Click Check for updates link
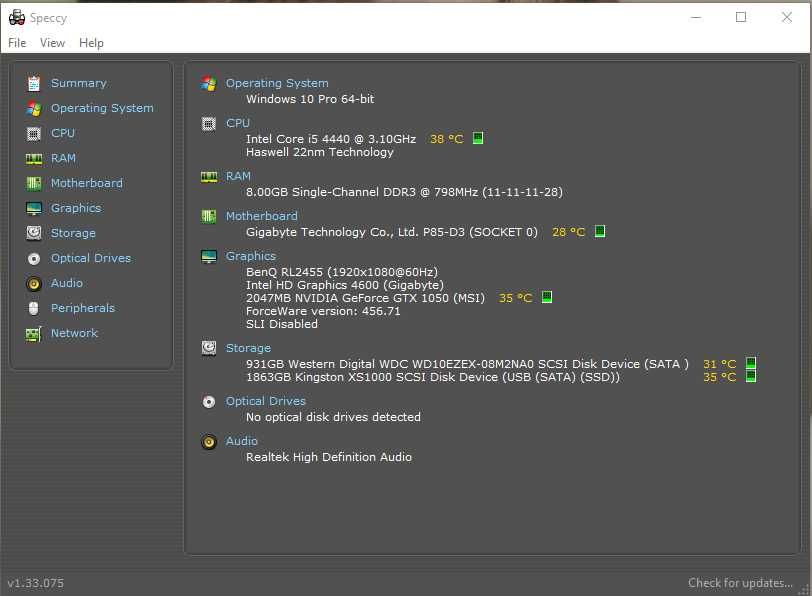Viewport: 812px width, 596px height. pos(740,583)
